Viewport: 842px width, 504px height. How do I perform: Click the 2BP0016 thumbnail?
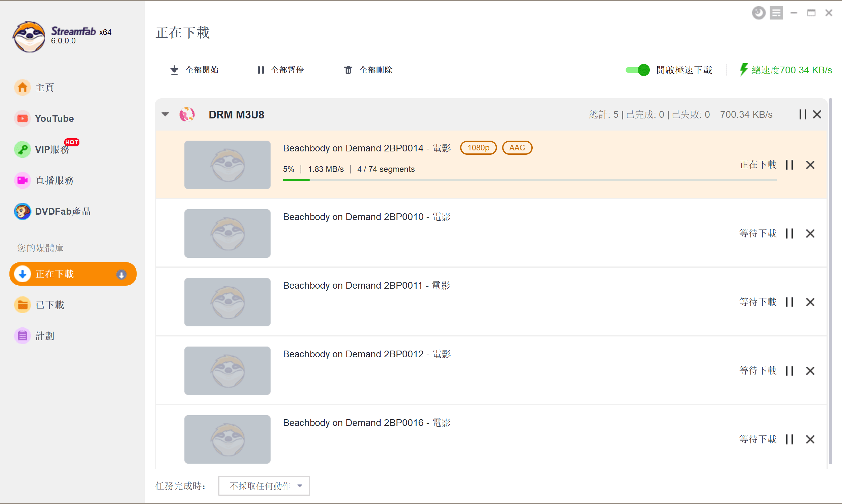coord(227,439)
